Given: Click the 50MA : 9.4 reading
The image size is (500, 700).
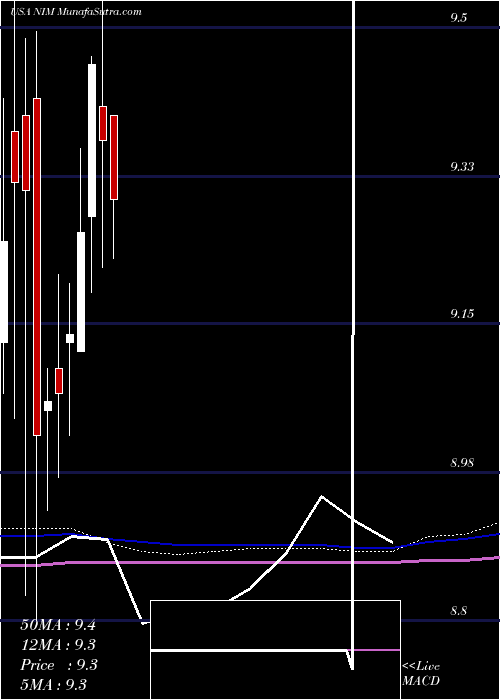Looking at the screenshot, I should pyautogui.click(x=58, y=625).
